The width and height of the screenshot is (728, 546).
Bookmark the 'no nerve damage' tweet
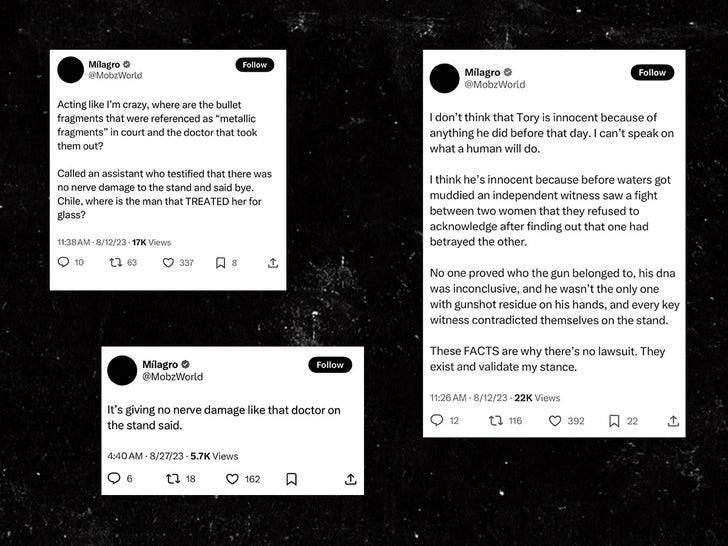(291, 479)
